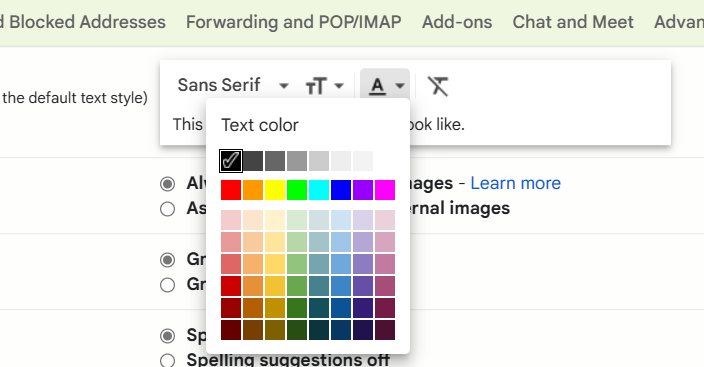Toggle the text color button in the toolbar

(385, 85)
